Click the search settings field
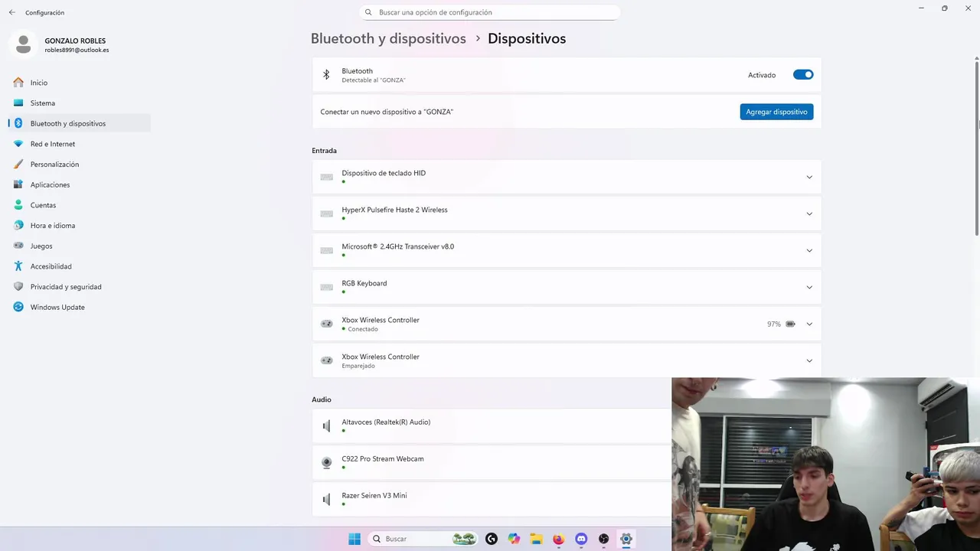The image size is (980, 551). tap(489, 12)
